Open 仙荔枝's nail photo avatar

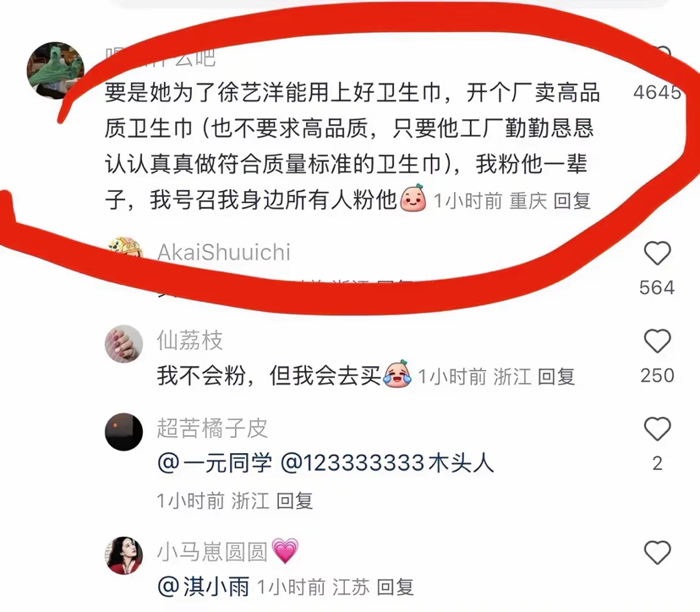123,344
